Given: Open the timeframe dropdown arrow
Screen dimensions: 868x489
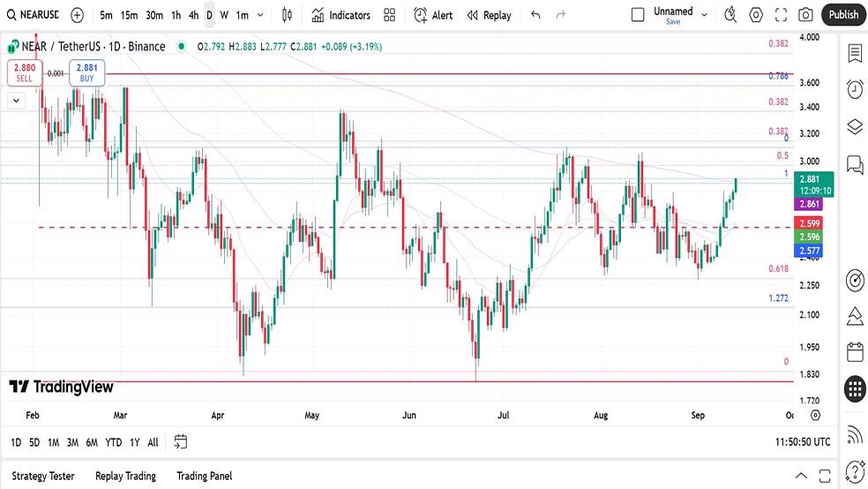Looking at the screenshot, I should [260, 15].
